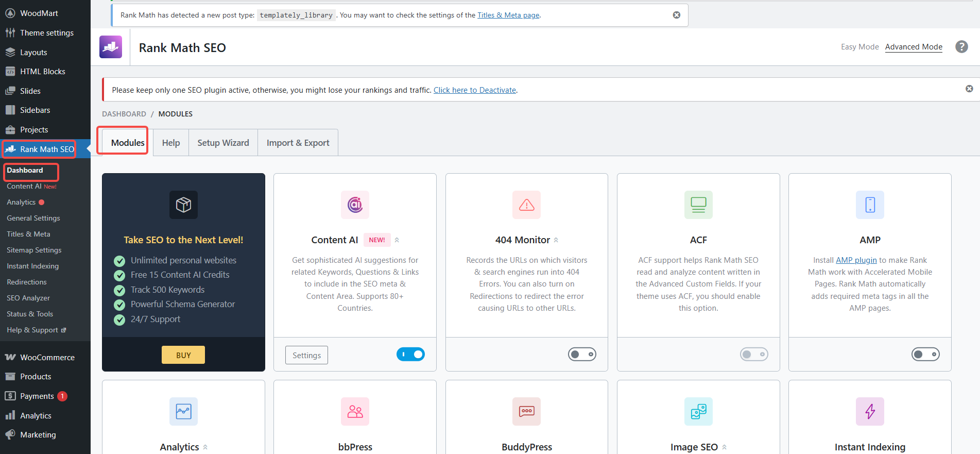Open Sitemap Settings submenu item
Screen dimensions: 980x454
pyautogui.click(x=34, y=250)
